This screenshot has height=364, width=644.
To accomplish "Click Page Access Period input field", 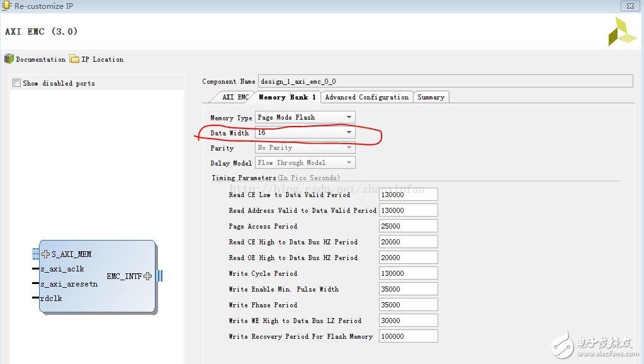I will pyautogui.click(x=408, y=226).
